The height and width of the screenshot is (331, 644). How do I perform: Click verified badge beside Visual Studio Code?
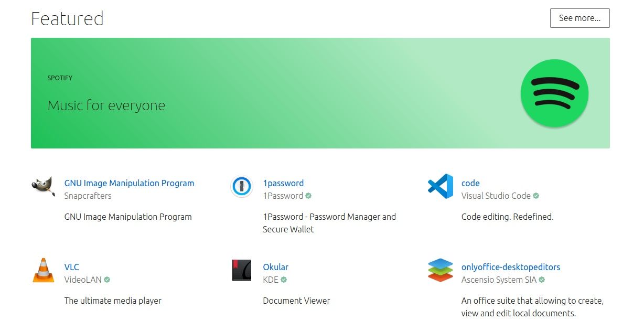[536, 196]
